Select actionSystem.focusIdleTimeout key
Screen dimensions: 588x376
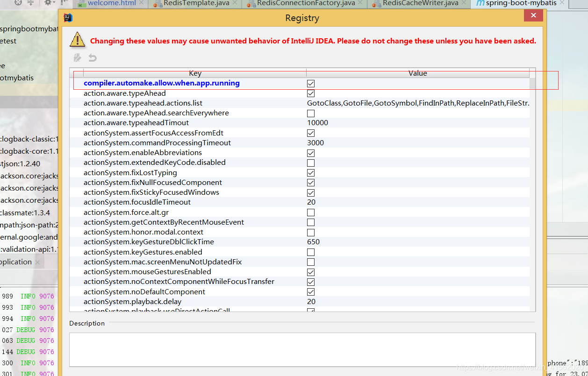click(x=137, y=202)
